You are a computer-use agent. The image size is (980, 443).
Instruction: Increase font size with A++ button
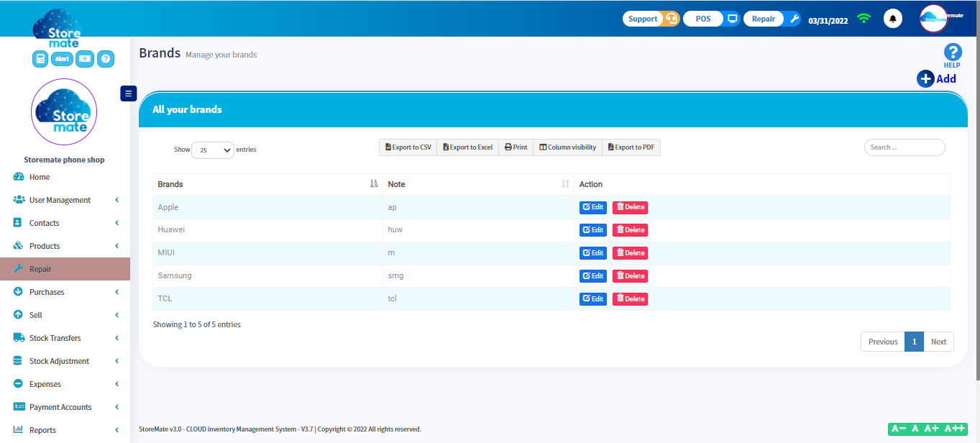(954, 429)
